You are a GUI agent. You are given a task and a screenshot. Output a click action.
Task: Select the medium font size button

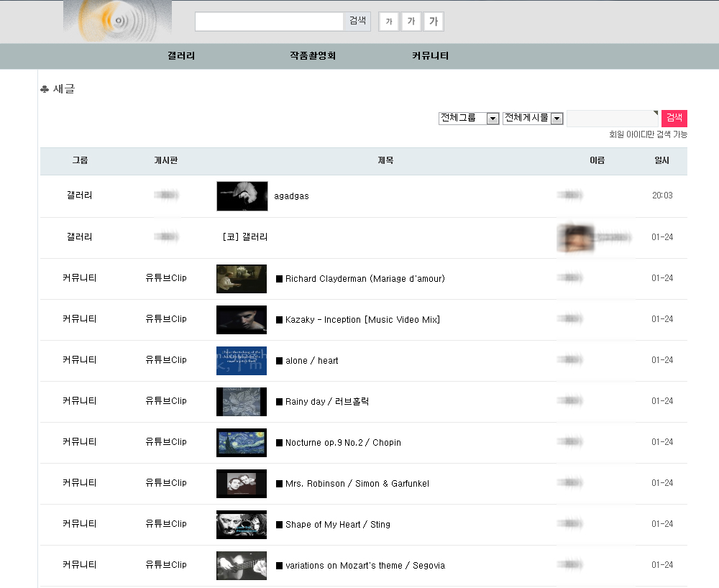(411, 22)
